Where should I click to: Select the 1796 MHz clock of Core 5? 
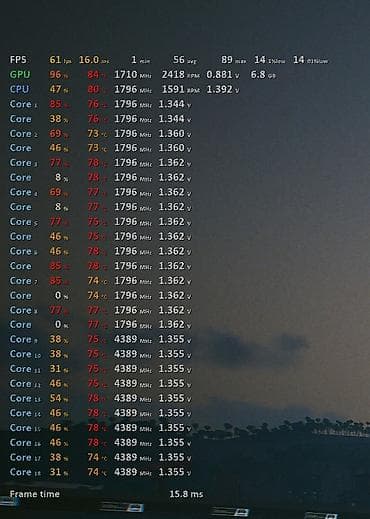click(x=133, y=222)
